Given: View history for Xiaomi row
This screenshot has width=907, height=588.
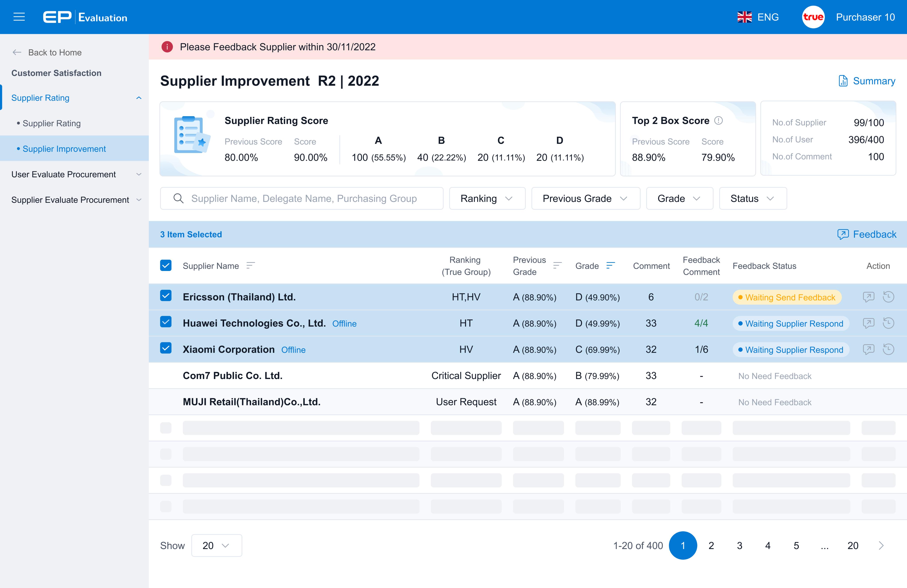Looking at the screenshot, I should 888,349.
